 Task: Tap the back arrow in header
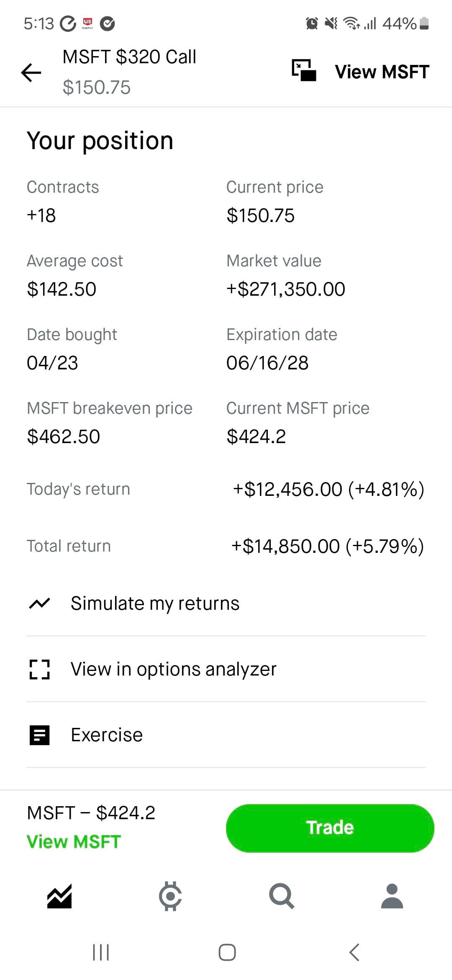coord(31,72)
